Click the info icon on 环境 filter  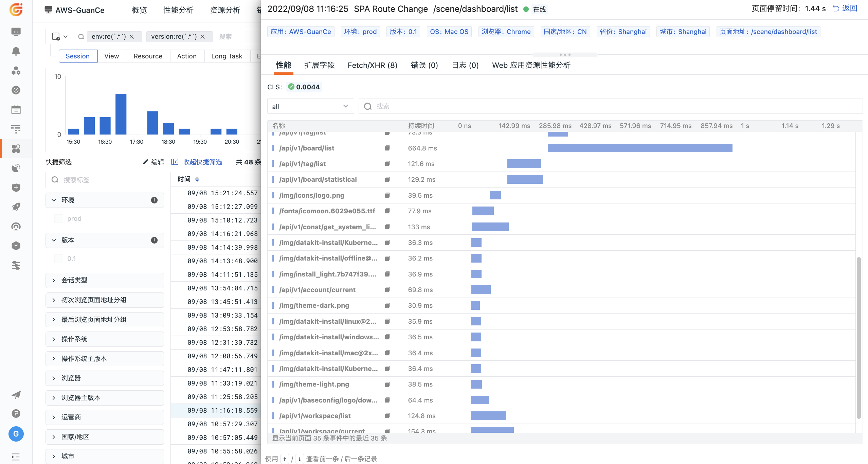[154, 200]
